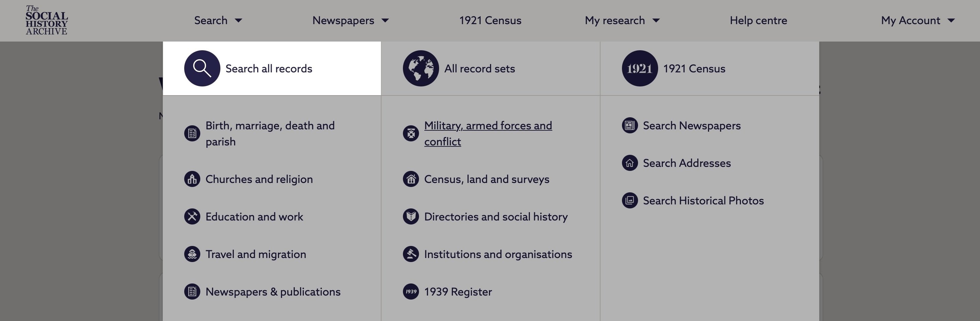This screenshot has height=321, width=980.
Task: Click the globe All record sets icon
Action: 421,69
